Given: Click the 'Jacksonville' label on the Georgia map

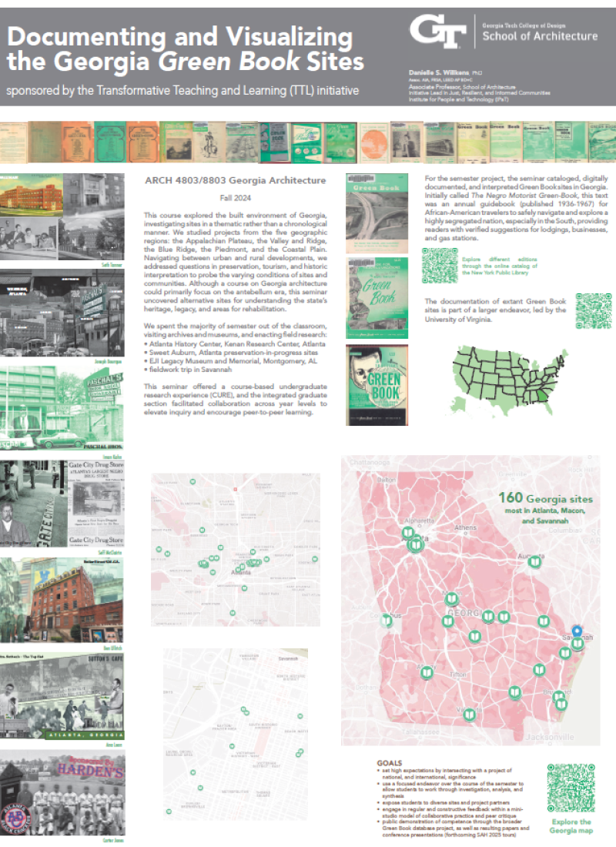Looking at the screenshot, I should [x=550, y=737].
